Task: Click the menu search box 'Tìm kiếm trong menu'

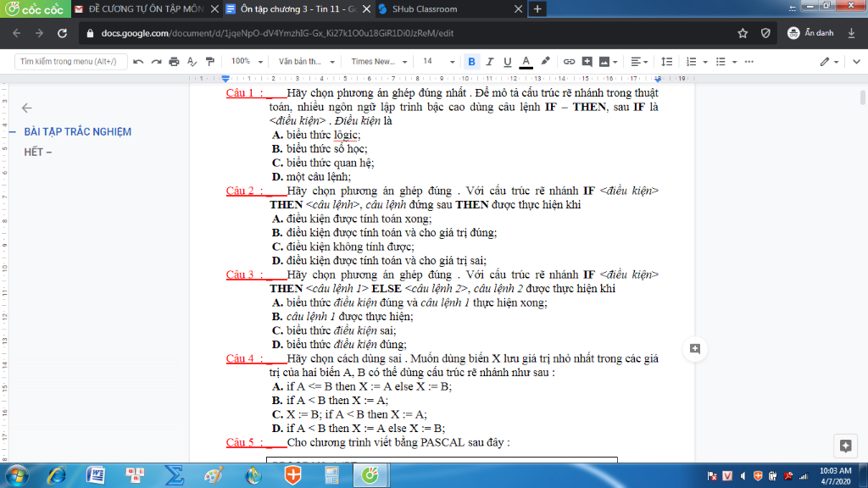Action: tap(70, 61)
